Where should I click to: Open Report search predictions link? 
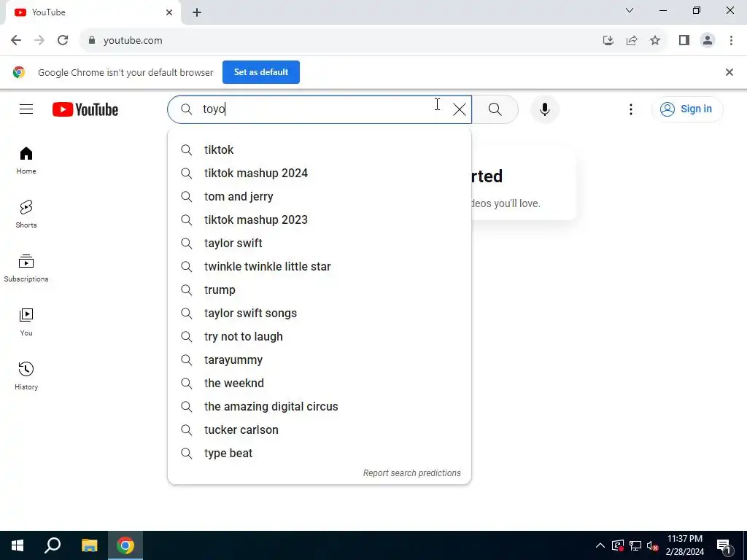coord(411,472)
